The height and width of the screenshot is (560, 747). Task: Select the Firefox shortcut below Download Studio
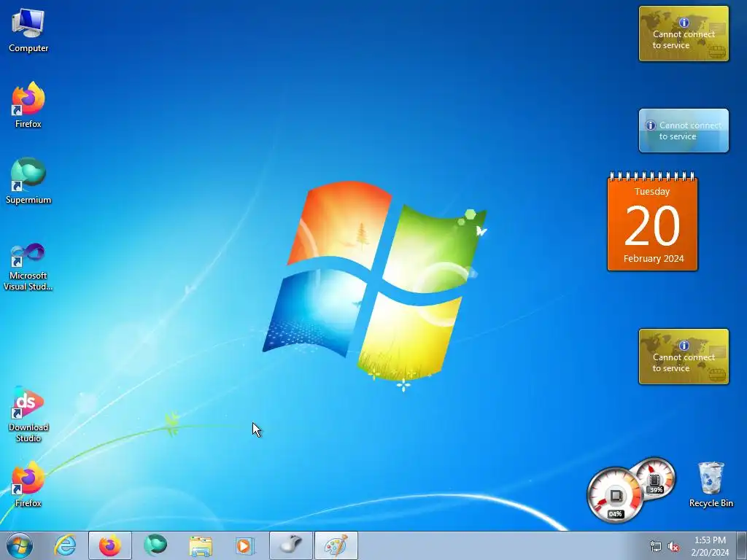click(28, 484)
